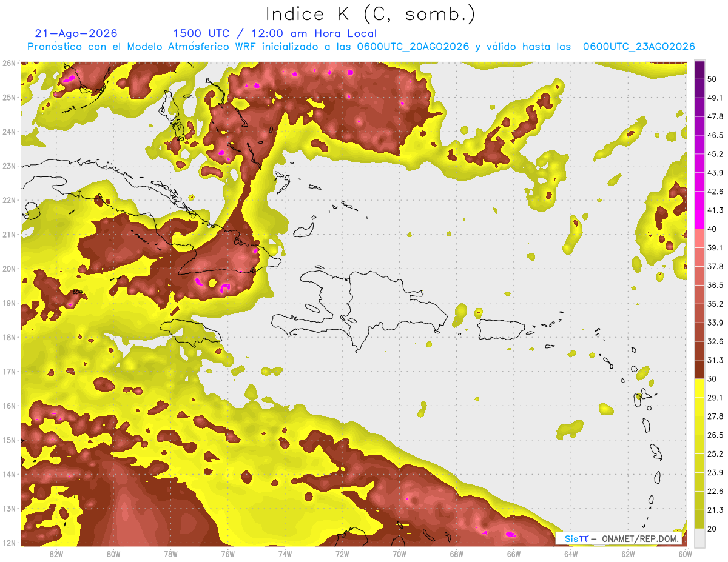Click the "12N" latitude label
The width and height of the screenshot is (728, 562).
pyautogui.click(x=8, y=543)
